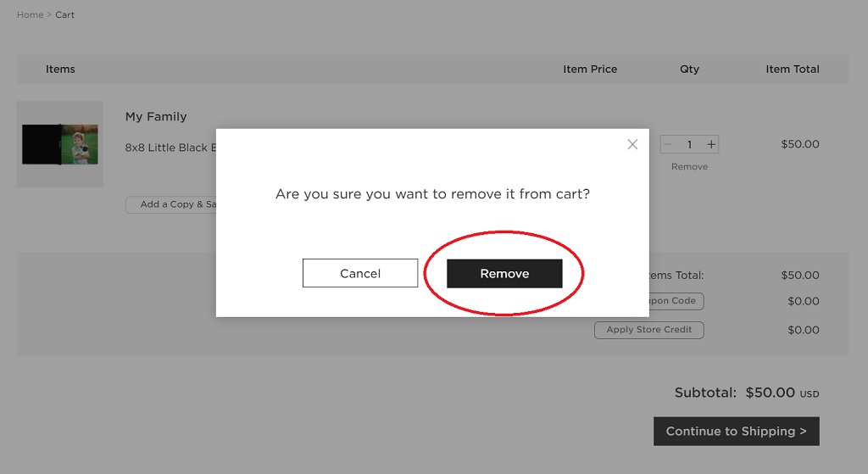Go to Home via the breadcrumb
868x474 pixels.
tap(30, 15)
